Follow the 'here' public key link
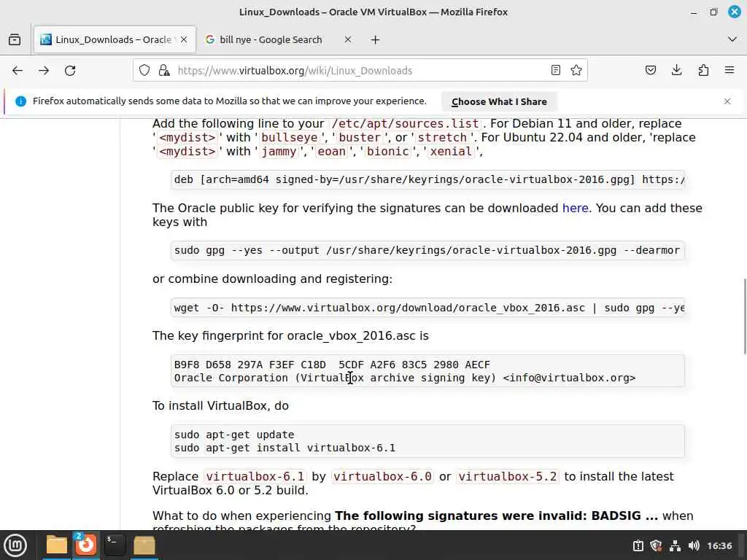This screenshot has width=747, height=560. point(575,208)
